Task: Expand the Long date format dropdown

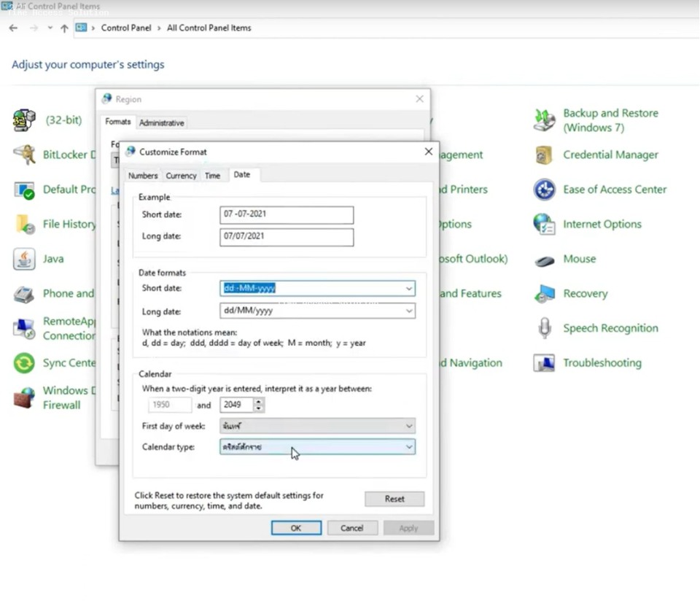Action: pyautogui.click(x=408, y=311)
